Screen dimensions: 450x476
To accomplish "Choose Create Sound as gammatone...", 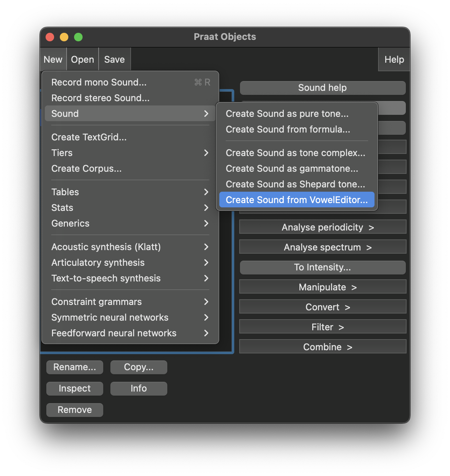I will [297, 169].
